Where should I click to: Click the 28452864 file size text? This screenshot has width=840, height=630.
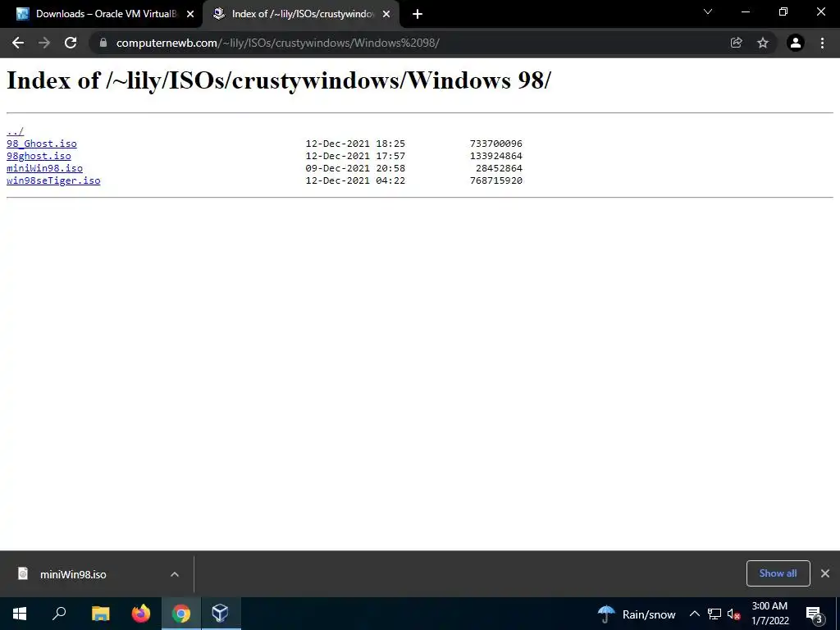499,168
